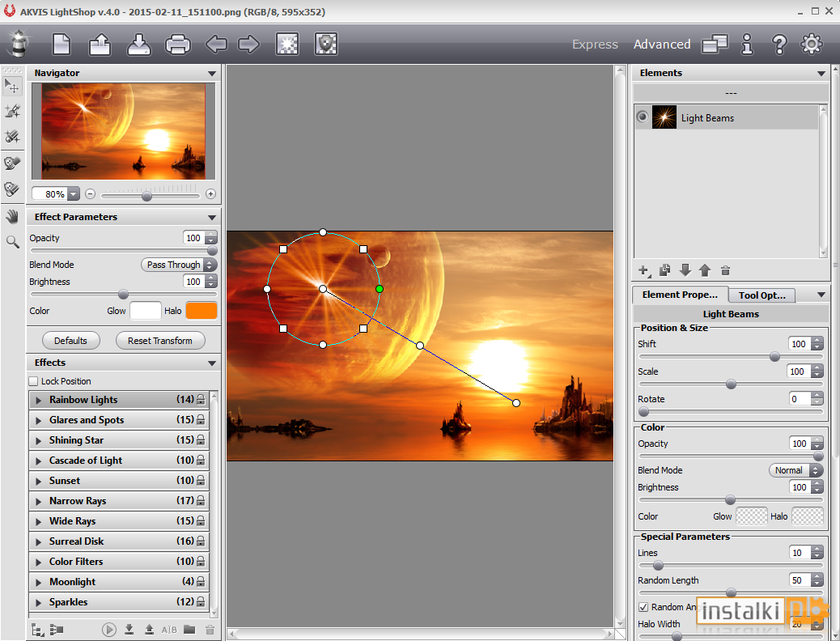840x641 pixels.
Task: Open a new image file
Action: pos(62,44)
